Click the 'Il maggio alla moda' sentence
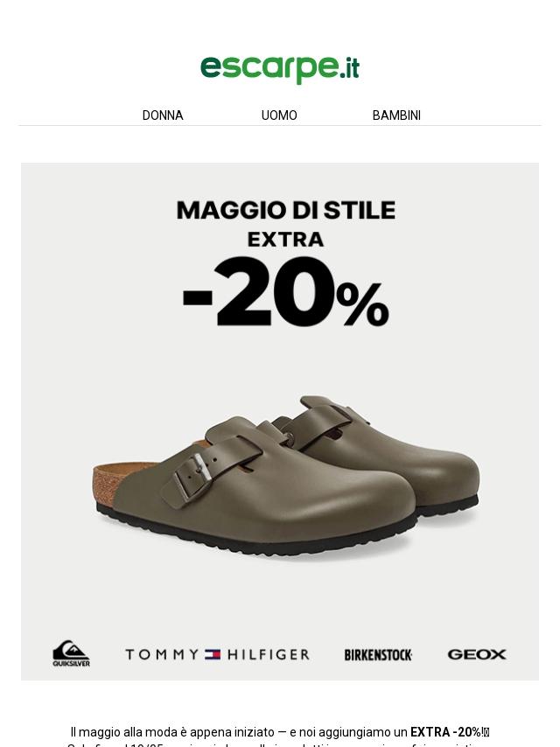This screenshot has width=560, height=747. (280, 732)
